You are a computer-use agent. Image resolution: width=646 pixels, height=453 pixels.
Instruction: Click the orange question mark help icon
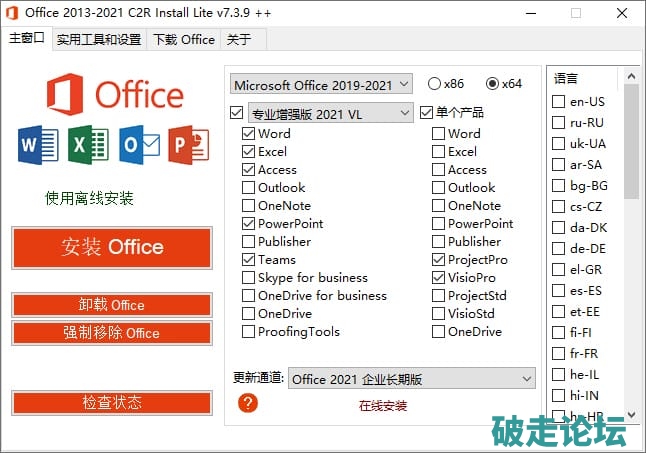click(x=249, y=402)
